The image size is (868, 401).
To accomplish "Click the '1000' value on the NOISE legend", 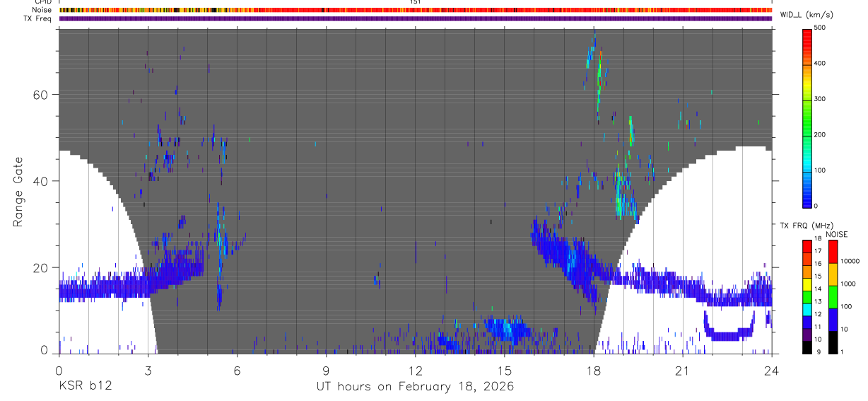I will click(x=848, y=284).
